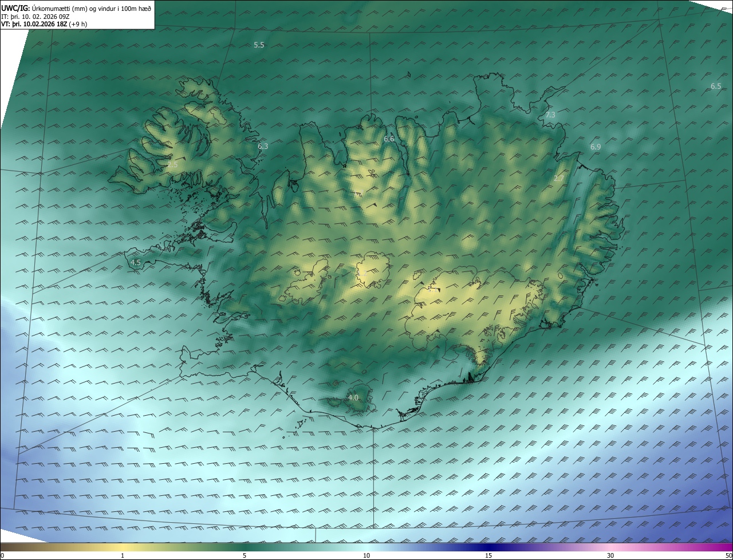Viewport: 733px width, 560px height.
Task: Click the 4.5 value label on the map
Action: click(136, 262)
